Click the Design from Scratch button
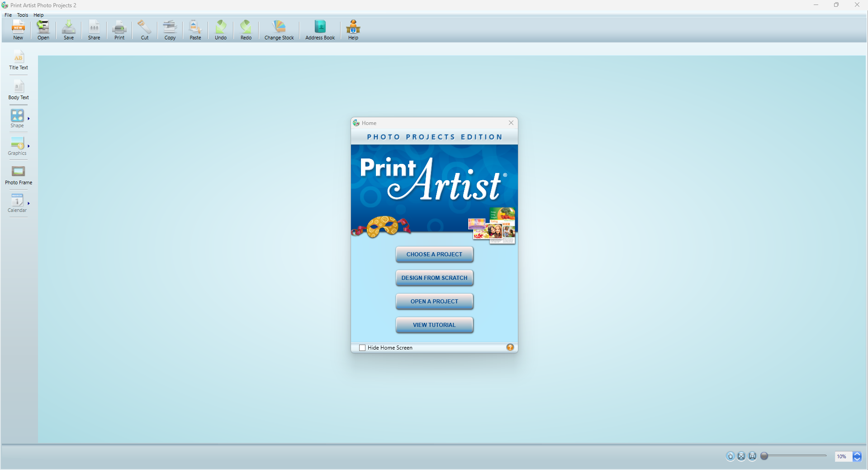This screenshot has width=868, height=470. (x=434, y=278)
